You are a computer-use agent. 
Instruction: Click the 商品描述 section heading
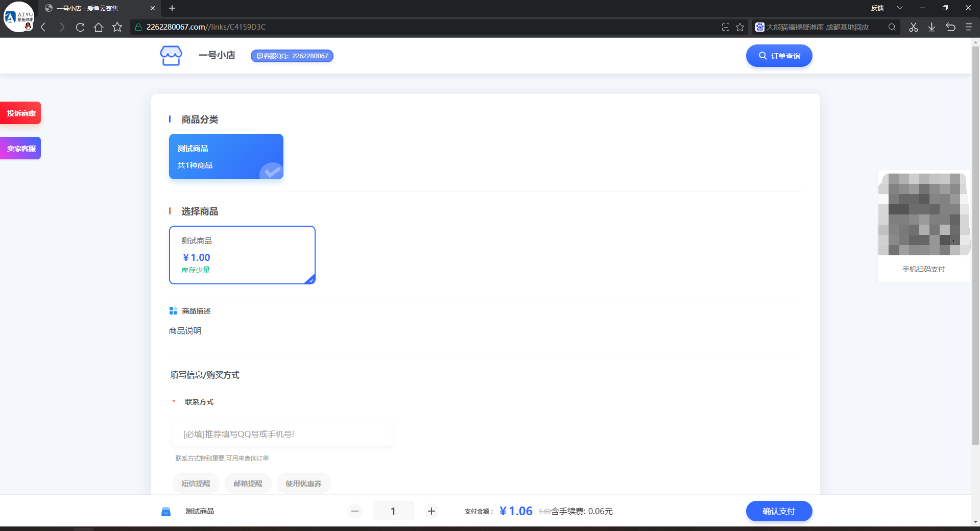coord(196,311)
